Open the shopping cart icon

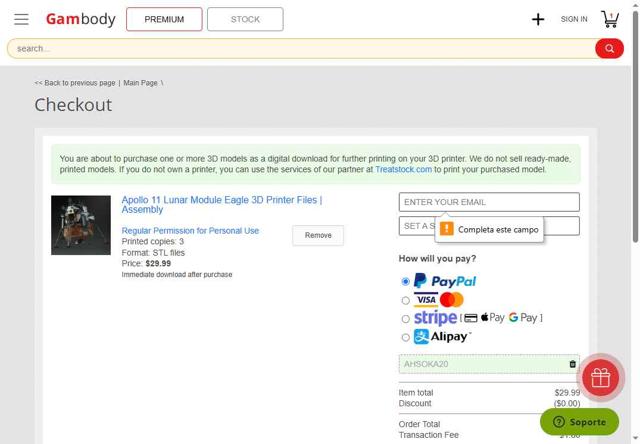610,19
